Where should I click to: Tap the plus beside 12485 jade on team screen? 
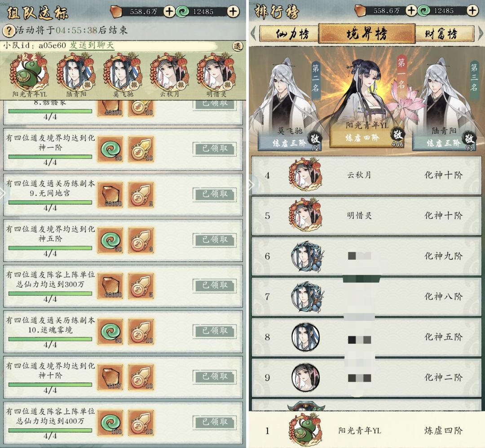coord(233,12)
